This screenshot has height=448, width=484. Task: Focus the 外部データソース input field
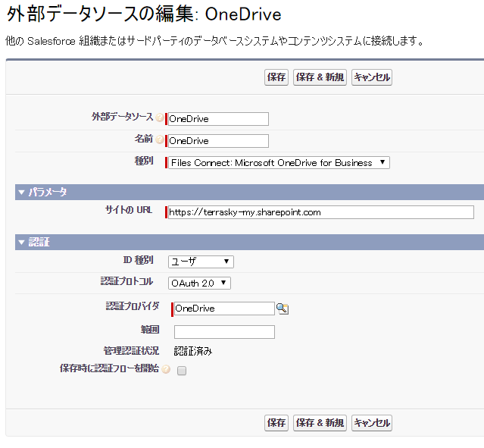[x=218, y=119]
